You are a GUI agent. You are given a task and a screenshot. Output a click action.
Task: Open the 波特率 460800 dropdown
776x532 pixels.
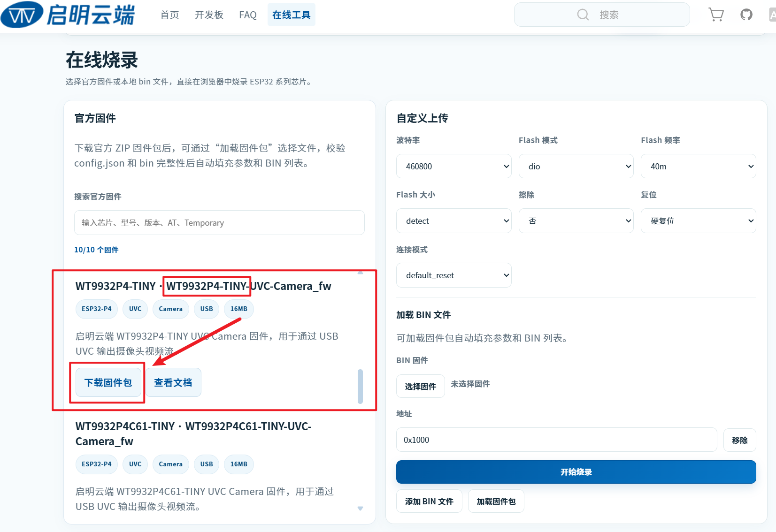click(x=454, y=167)
